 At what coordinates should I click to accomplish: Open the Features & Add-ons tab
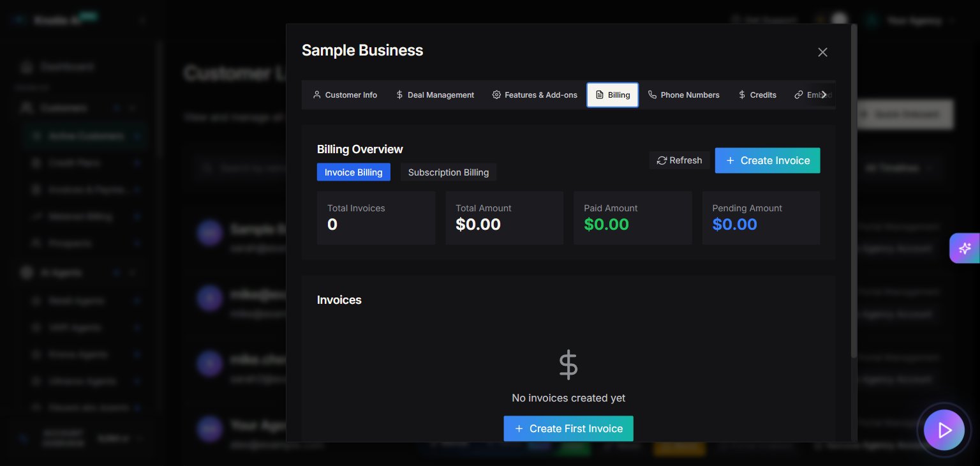(x=535, y=94)
